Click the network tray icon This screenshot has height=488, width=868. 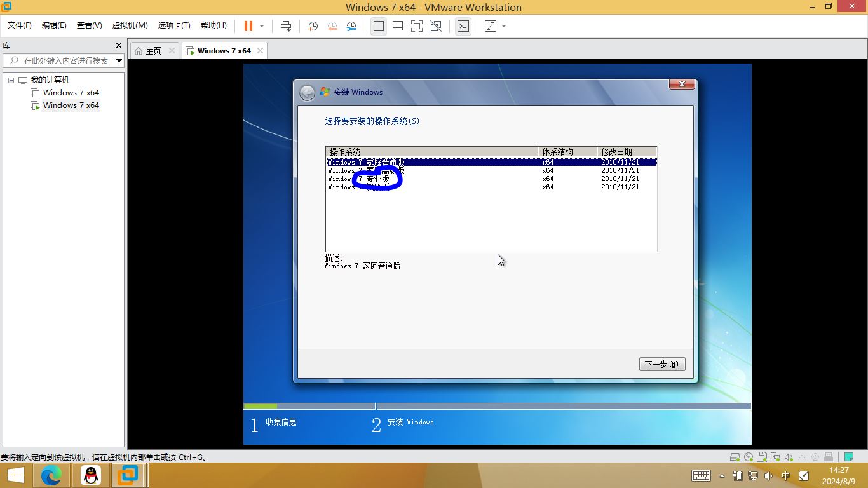(754, 475)
